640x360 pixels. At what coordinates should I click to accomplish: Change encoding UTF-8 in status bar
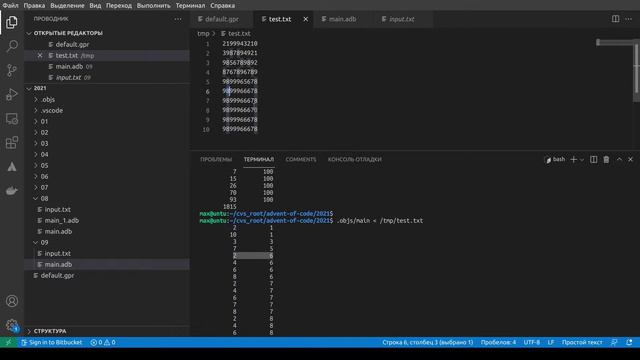pos(531,342)
